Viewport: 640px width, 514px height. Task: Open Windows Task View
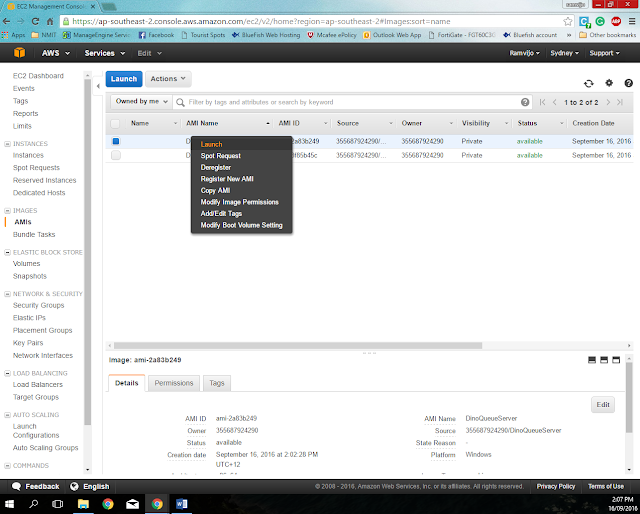pyautogui.click(x=58, y=504)
